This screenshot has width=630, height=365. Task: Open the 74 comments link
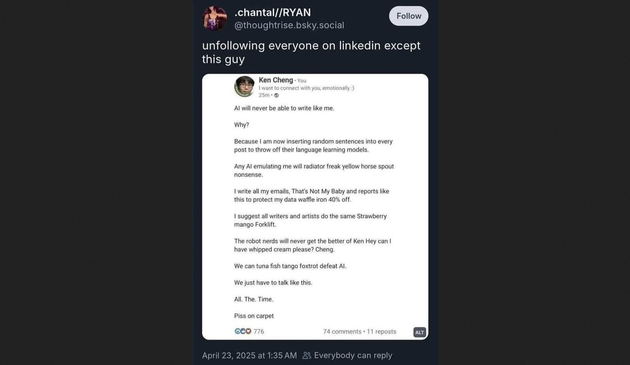[x=342, y=332]
